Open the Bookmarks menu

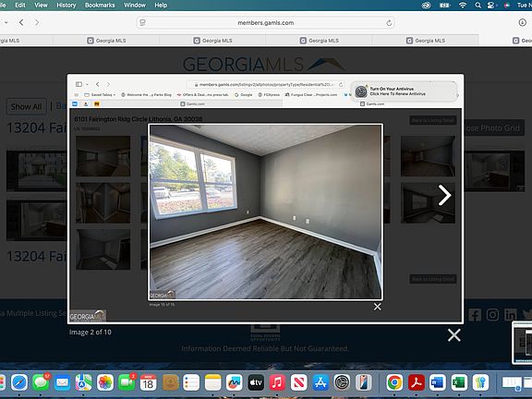point(100,6)
